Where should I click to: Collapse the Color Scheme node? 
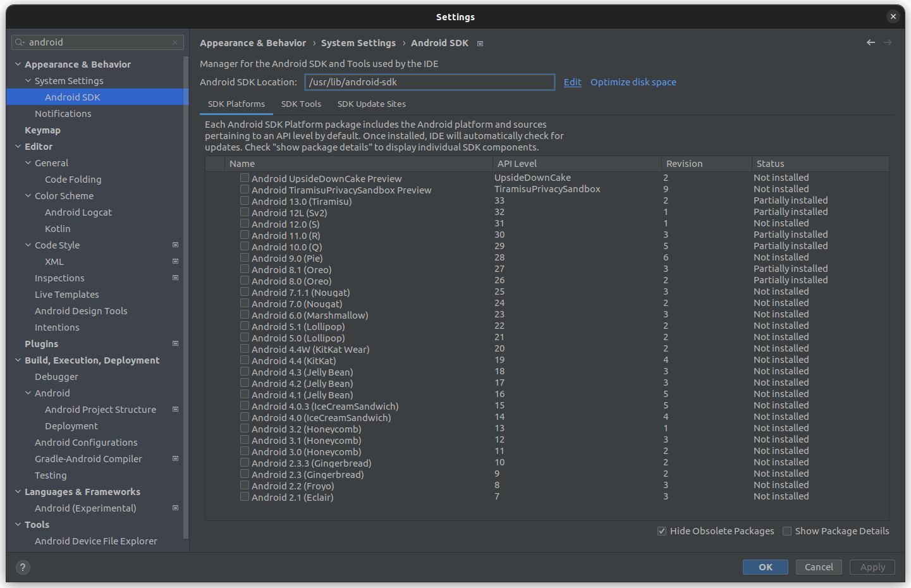[x=28, y=196]
